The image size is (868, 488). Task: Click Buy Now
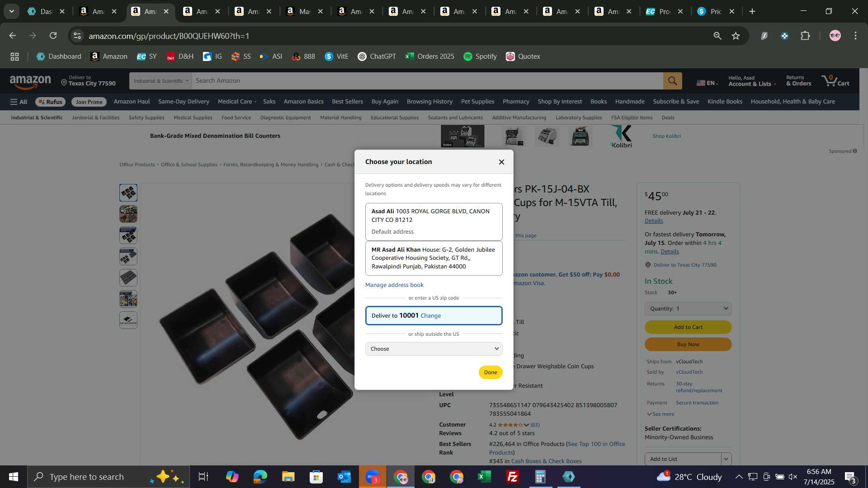(x=688, y=344)
